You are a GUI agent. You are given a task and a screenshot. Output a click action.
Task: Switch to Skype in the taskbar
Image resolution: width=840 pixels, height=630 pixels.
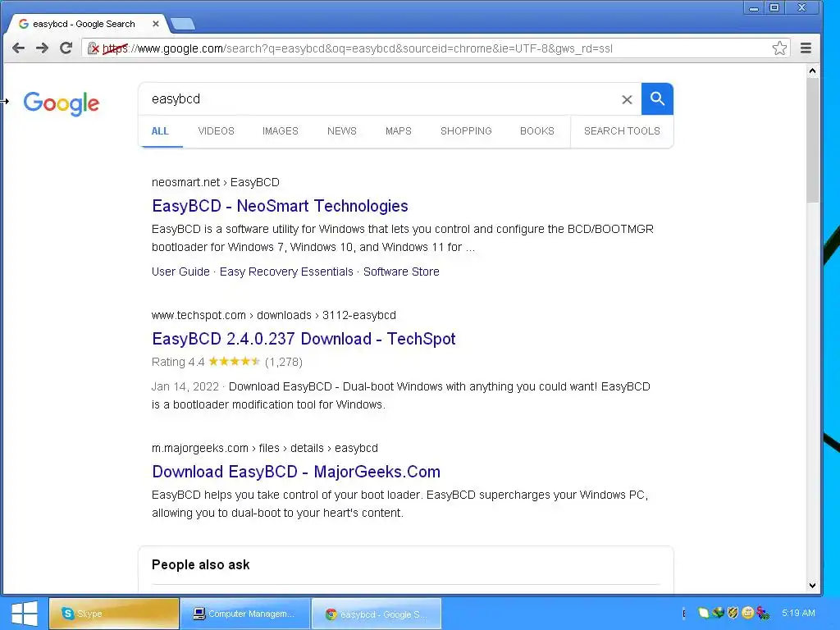coord(114,614)
